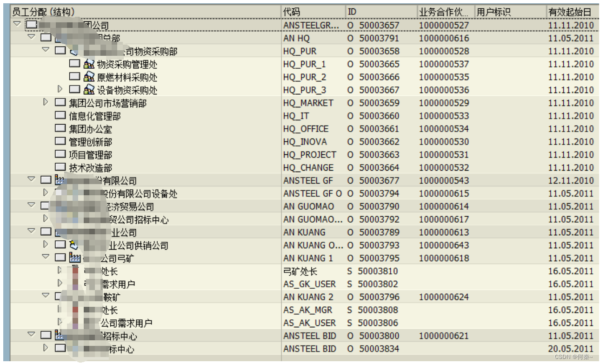The height and width of the screenshot is (364, 600).
Task: Click the ID cell S 50003810
Action: [x=373, y=271]
